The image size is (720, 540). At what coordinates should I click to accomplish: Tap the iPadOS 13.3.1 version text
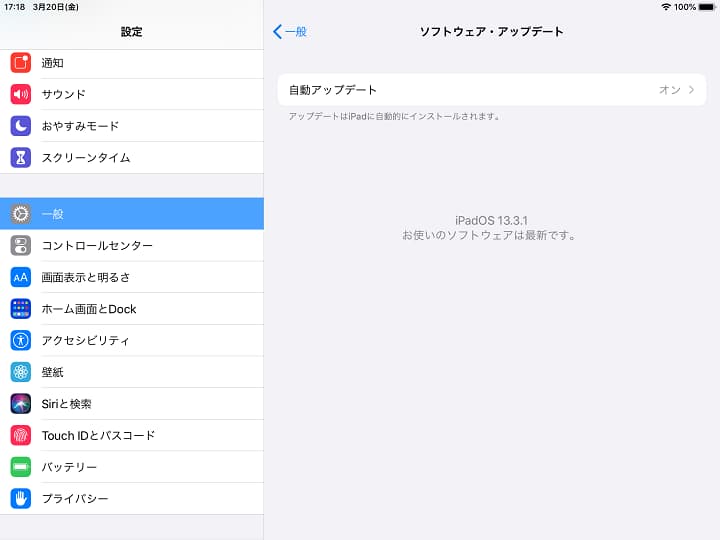491,220
